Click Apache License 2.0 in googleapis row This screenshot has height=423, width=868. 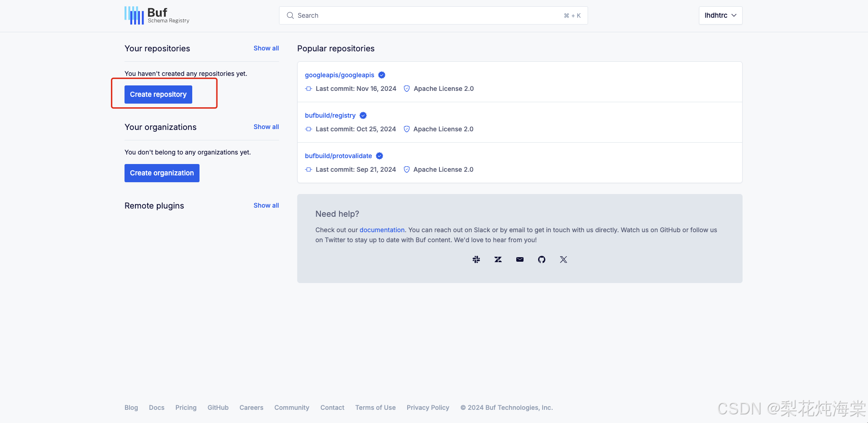(444, 89)
